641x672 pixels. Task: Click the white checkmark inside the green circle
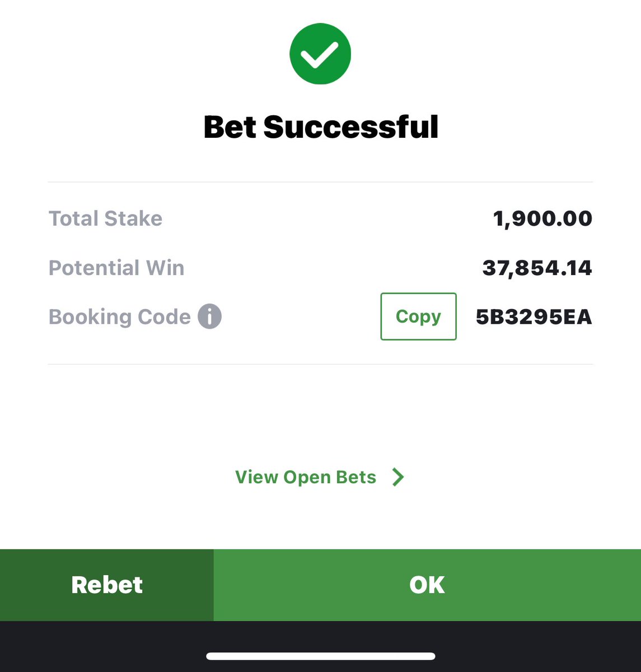click(319, 55)
